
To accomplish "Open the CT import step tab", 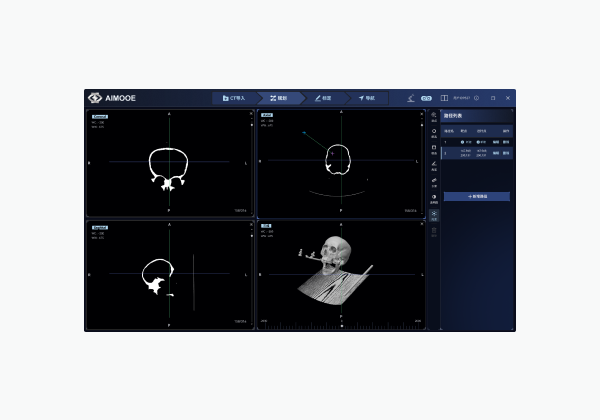I will 234,98.
